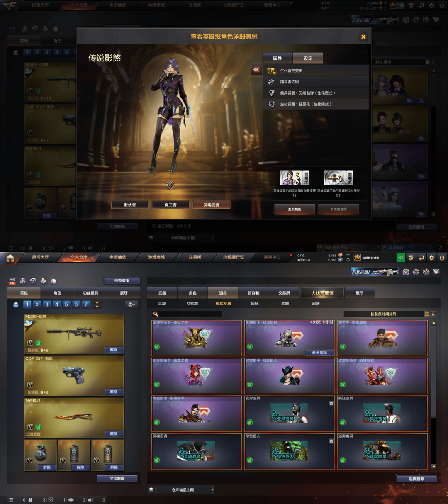Screen dimensions: 448x504
Task: Collapse panel with the double-chevron button in dialog
Action: pos(256,70)
